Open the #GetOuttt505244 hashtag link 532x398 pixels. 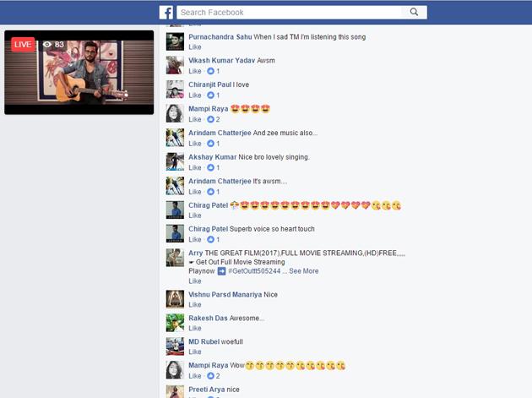[x=254, y=271]
